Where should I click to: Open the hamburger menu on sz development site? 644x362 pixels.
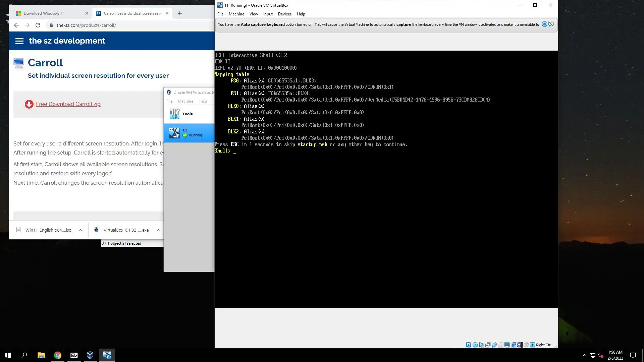[x=19, y=41]
